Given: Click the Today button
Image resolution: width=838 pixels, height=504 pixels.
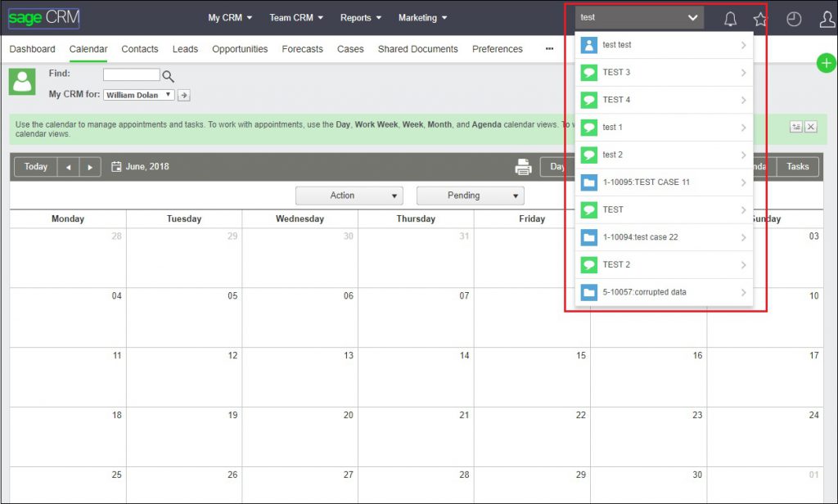Looking at the screenshot, I should (x=35, y=166).
